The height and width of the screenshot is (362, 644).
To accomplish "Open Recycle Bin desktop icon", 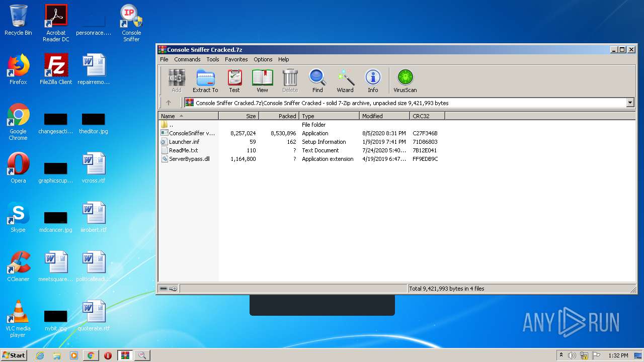I will tap(18, 20).
